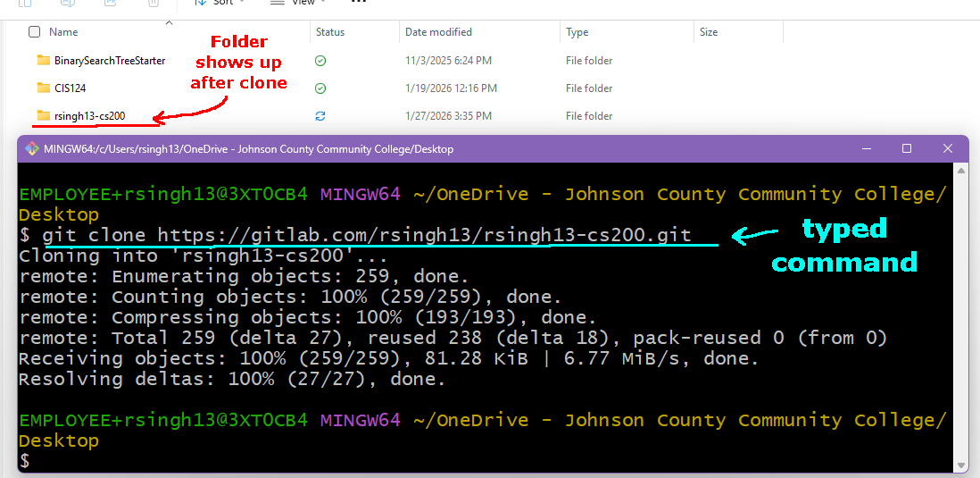This screenshot has height=478, width=980.
Task: Click File folder type in BinarySearchTreeStarter row
Action: pos(589,61)
